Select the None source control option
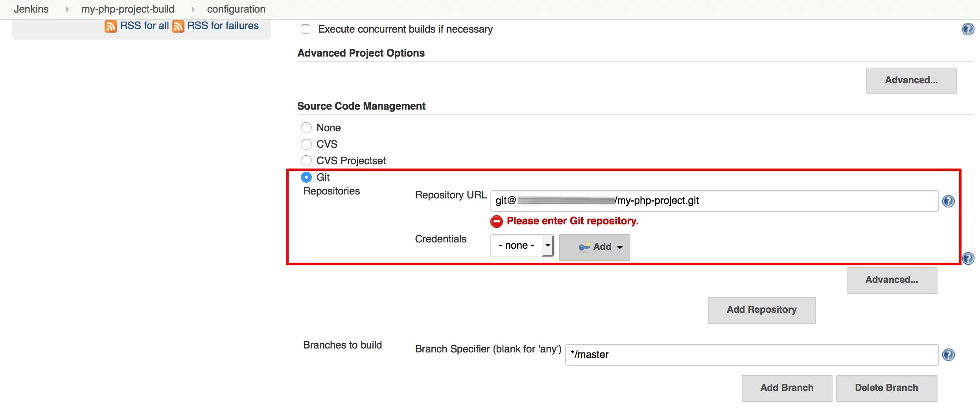Viewport: 980px width, 409px height. tap(306, 128)
